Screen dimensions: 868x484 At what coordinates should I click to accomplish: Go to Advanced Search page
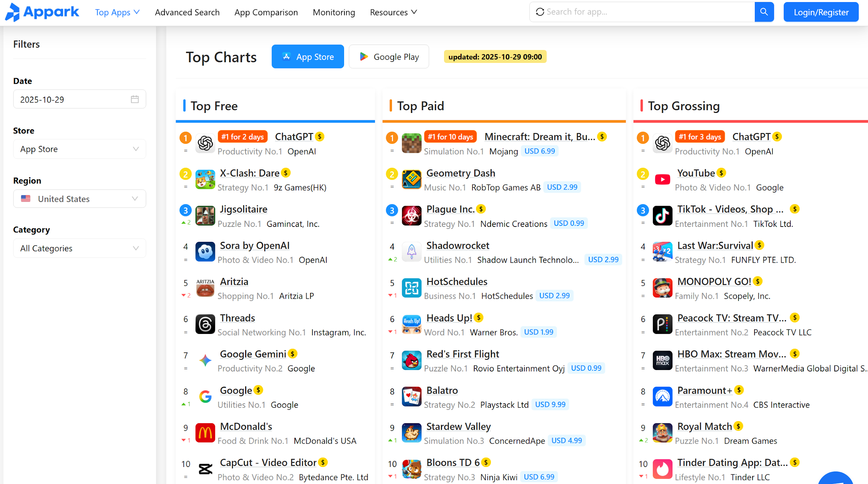[187, 12]
